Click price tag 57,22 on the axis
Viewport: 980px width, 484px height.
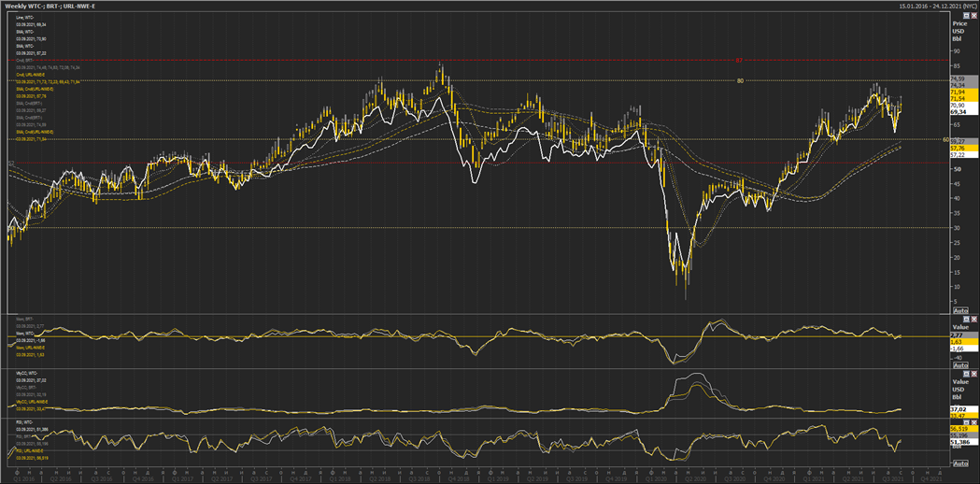pos(964,155)
